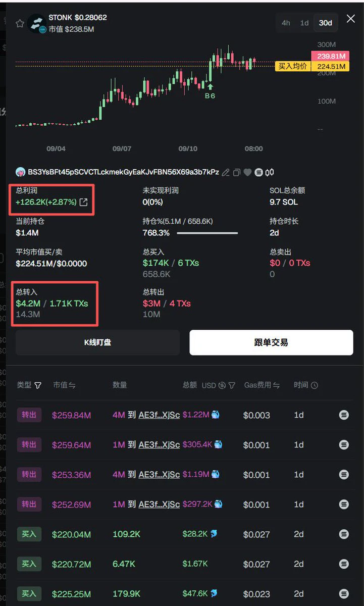Click the heart icon beside the wallet address
This screenshot has width=364, height=606.
click(247, 172)
